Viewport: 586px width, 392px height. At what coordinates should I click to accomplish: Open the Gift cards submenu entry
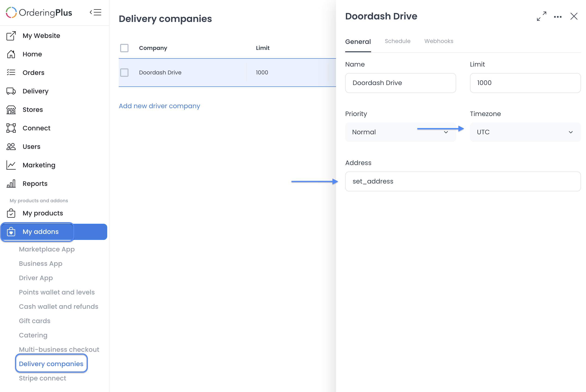34,321
